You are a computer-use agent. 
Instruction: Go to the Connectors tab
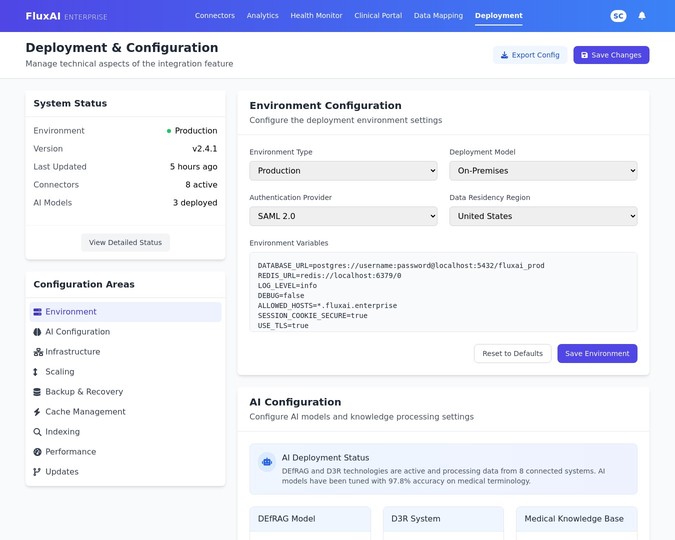coord(215,16)
